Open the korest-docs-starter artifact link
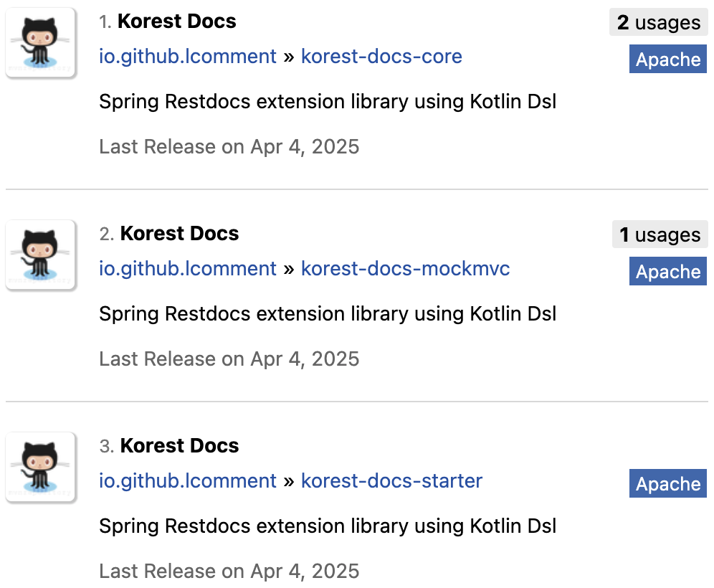This screenshot has height=588, width=714. (391, 481)
